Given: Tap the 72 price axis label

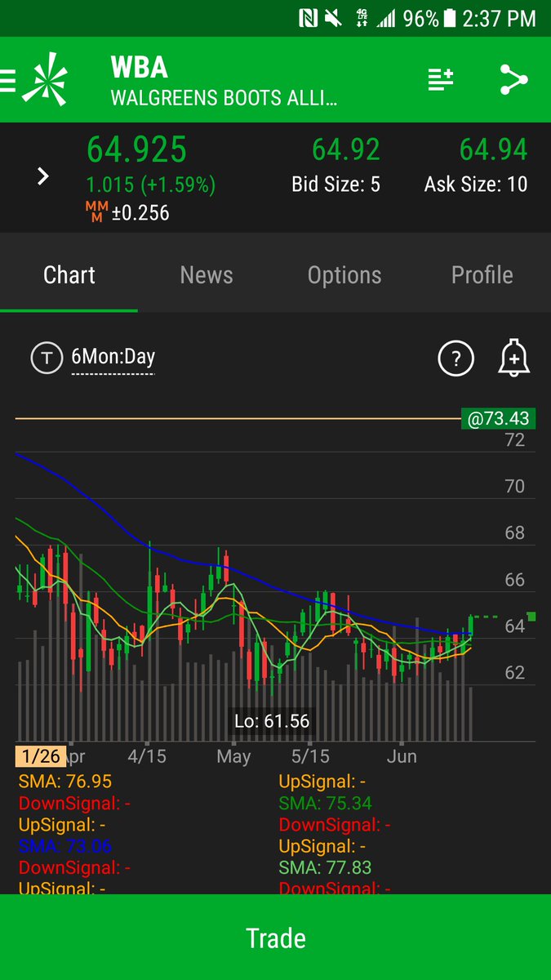Looking at the screenshot, I should 515,440.
